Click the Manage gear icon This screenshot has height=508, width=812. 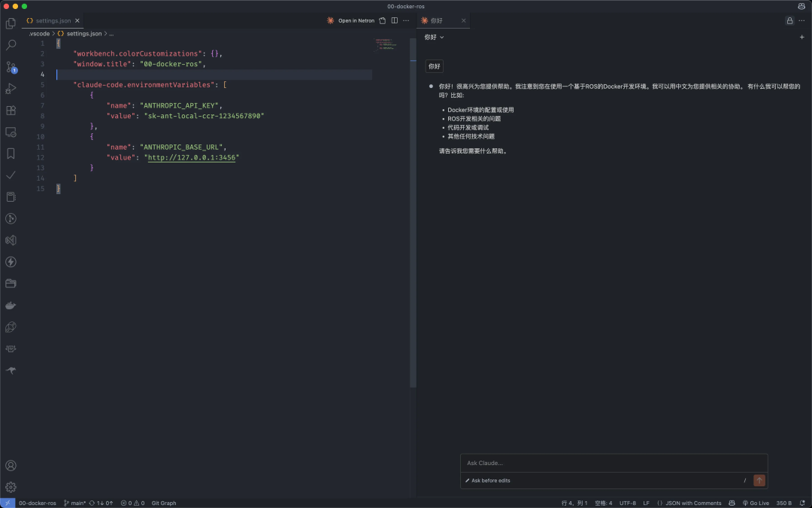(11, 487)
